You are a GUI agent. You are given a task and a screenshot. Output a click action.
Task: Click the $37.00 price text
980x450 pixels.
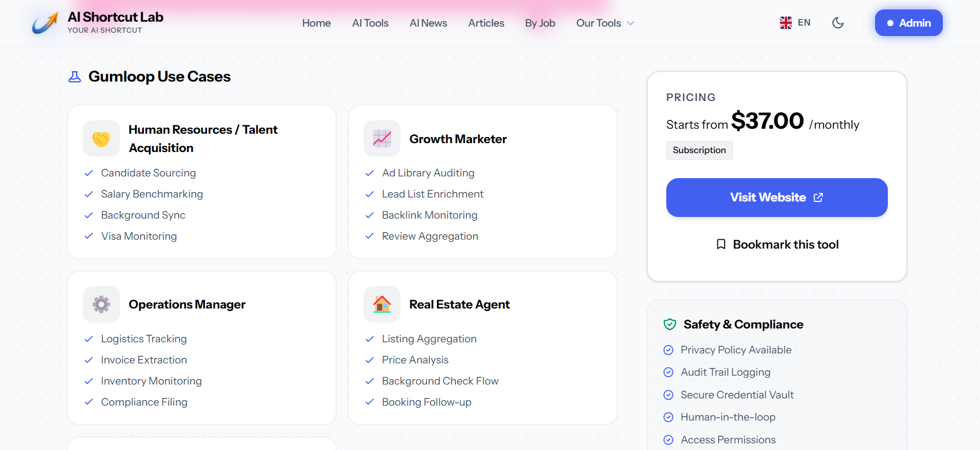tap(767, 121)
